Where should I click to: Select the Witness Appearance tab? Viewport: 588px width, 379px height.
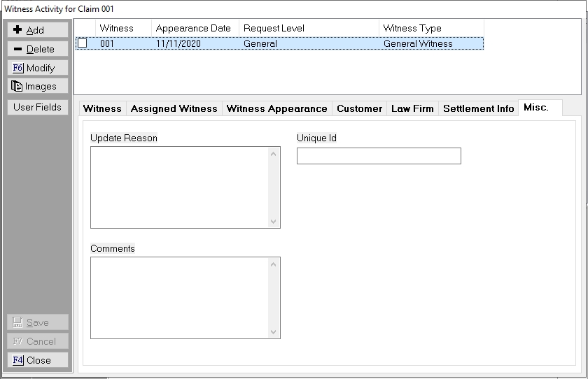tap(276, 108)
